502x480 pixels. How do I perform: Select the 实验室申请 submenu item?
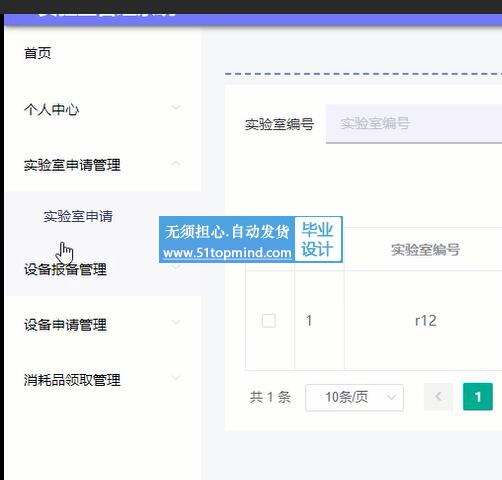pyautogui.click(x=78, y=216)
